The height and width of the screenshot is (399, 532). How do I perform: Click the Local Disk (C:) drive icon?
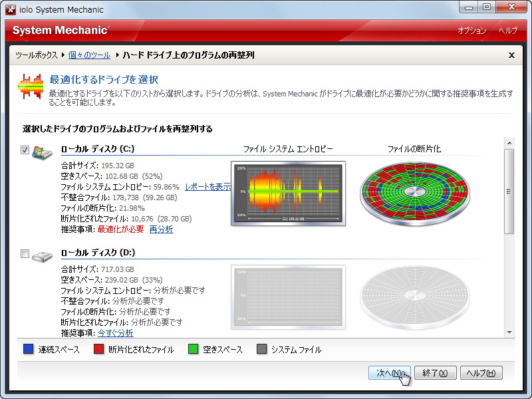tap(41, 152)
